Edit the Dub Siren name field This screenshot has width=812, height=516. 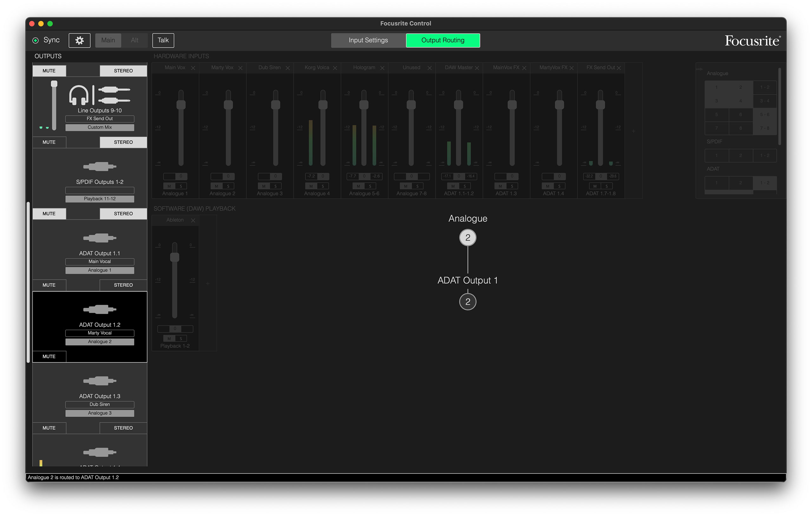[100, 404]
